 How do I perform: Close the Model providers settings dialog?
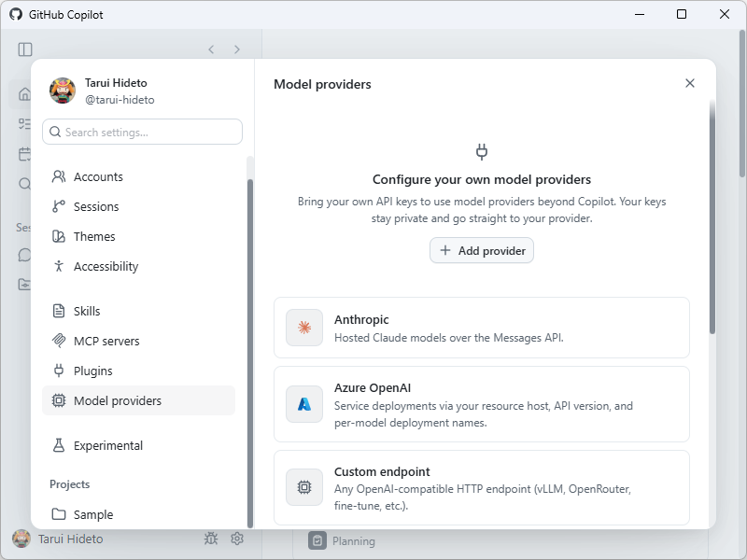[x=690, y=83]
